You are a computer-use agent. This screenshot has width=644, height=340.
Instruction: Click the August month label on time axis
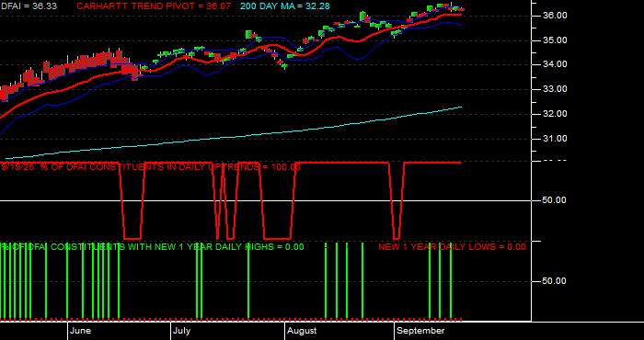coord(302,331)
